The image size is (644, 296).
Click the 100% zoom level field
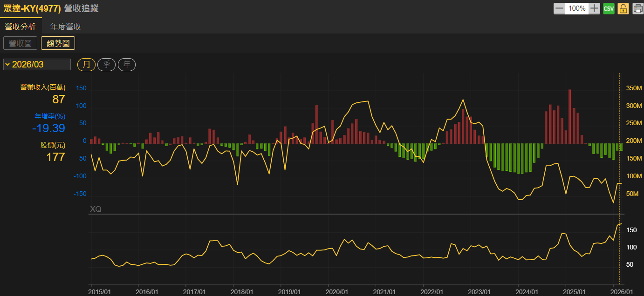[577, 8]
